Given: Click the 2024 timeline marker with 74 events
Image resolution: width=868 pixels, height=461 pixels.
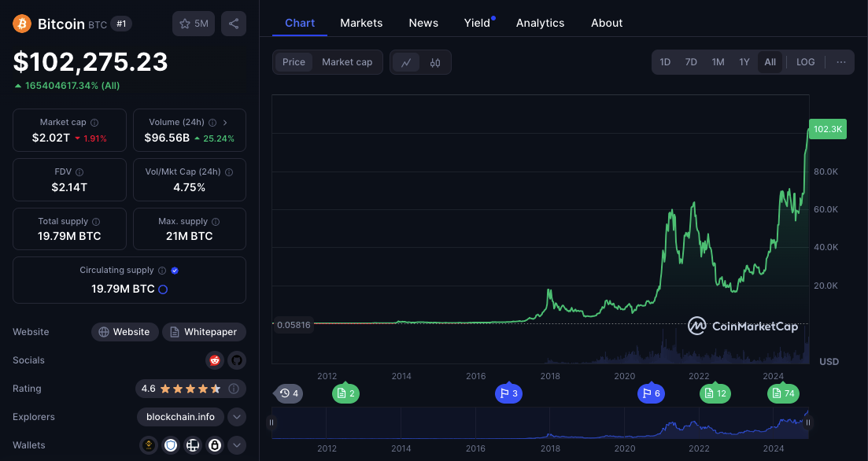Looking at the screenshot, I should tap(783, 393).
